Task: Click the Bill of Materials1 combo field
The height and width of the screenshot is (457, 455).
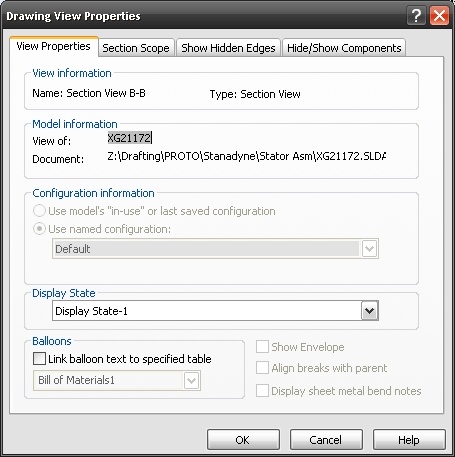Action: pyautogui.click(x=117, y=380)
